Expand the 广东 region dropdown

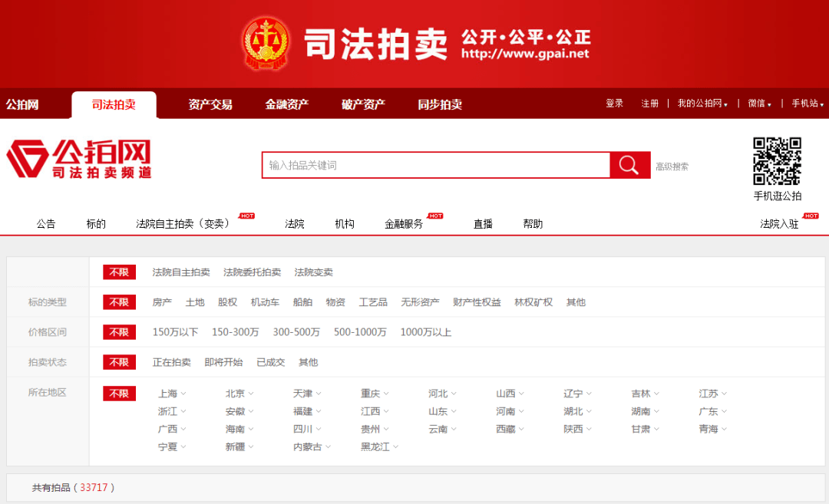coord(712,411)
